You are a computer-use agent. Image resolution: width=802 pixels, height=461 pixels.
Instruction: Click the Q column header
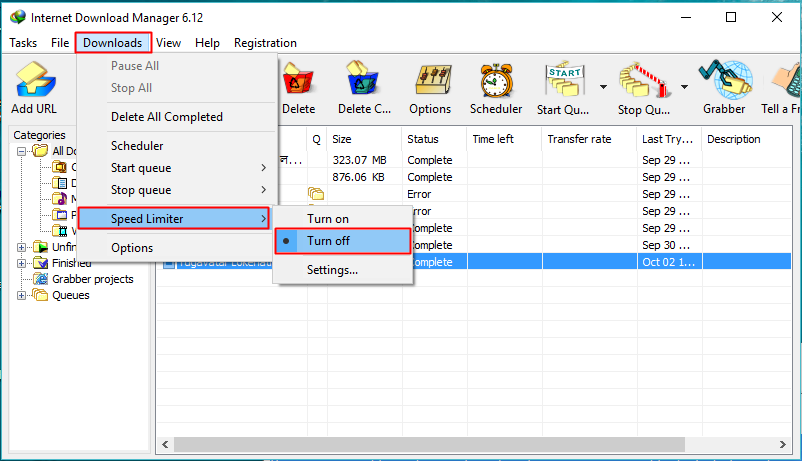[317, 139]
